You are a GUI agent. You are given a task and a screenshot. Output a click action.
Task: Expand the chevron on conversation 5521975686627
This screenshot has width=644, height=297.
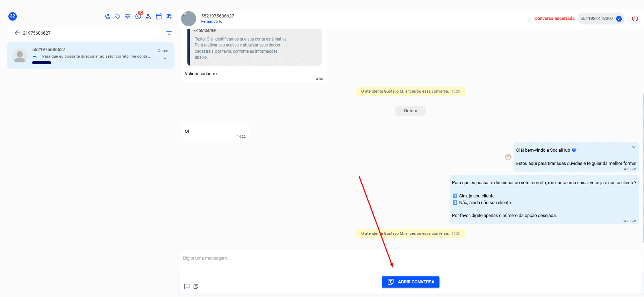[165, 59]
